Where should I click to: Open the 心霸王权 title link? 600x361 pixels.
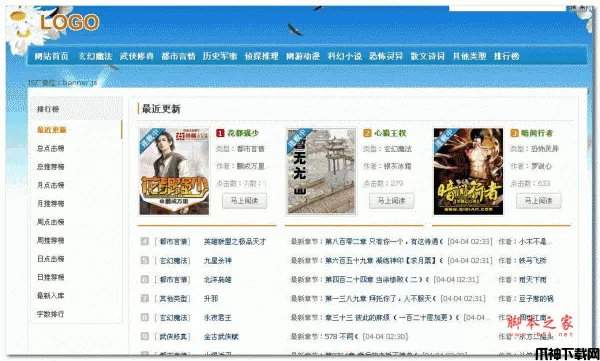pyautogui.click(x=390, y=133)
